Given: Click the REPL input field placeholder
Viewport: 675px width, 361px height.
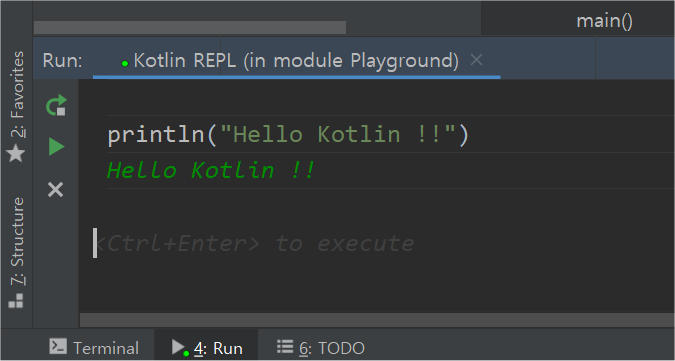Looking at the screenshot, I should [254, 244].
